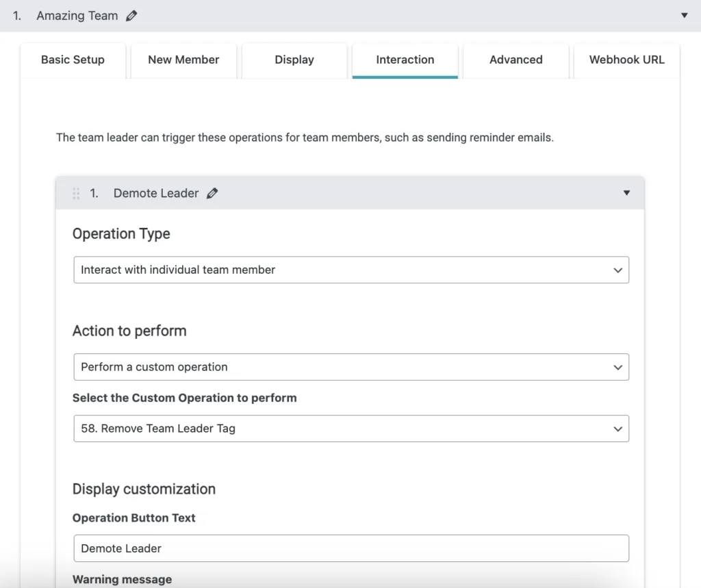Image resolution: width=701 pixels, height=588 pixels.
Task: Open the New Member tab
Action: [x=183, y=60]
